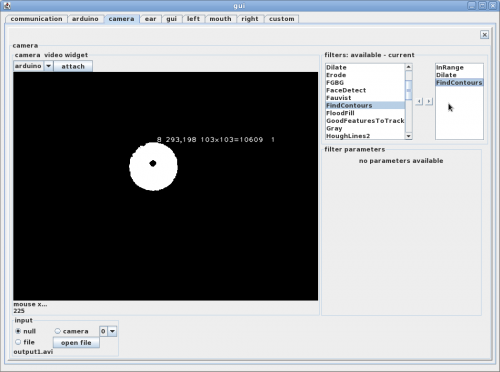Click the filter list scroll-up arrow
500x372 pixels.
coord(408,67)
